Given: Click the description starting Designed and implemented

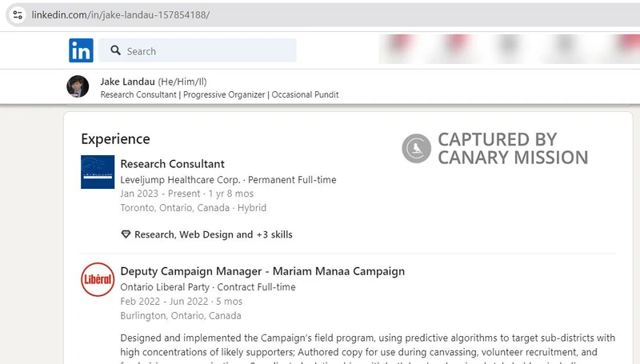Looking at the screenshot, I should [368, 350].
